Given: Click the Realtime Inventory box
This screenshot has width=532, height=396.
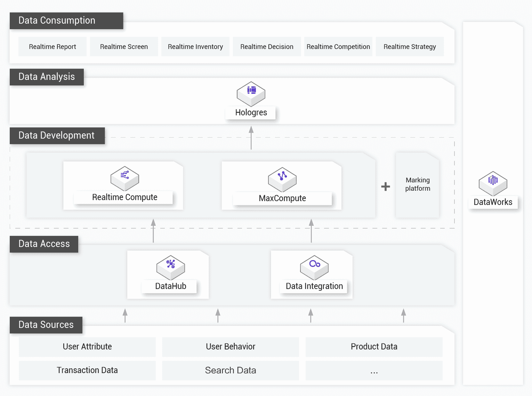Looking at the screenshot, I should (x=195, y=47).
